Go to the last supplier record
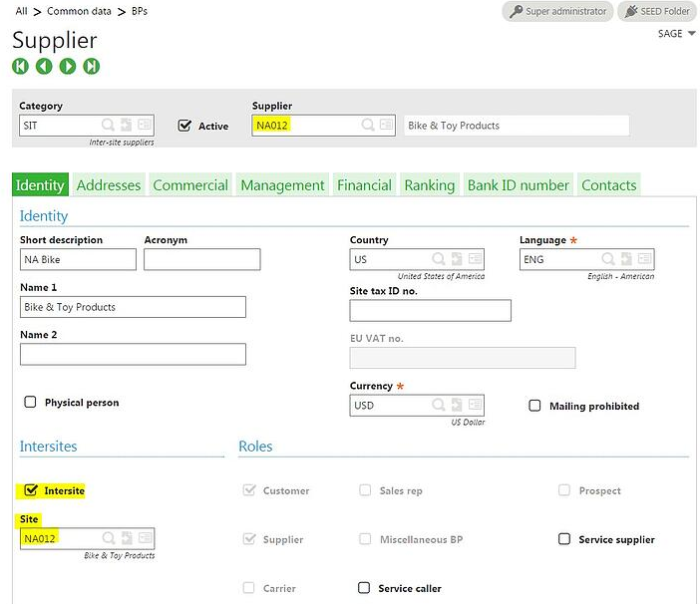Image resolution: width=700 pixels, height=604 pixels. click(x=92, y=67)
